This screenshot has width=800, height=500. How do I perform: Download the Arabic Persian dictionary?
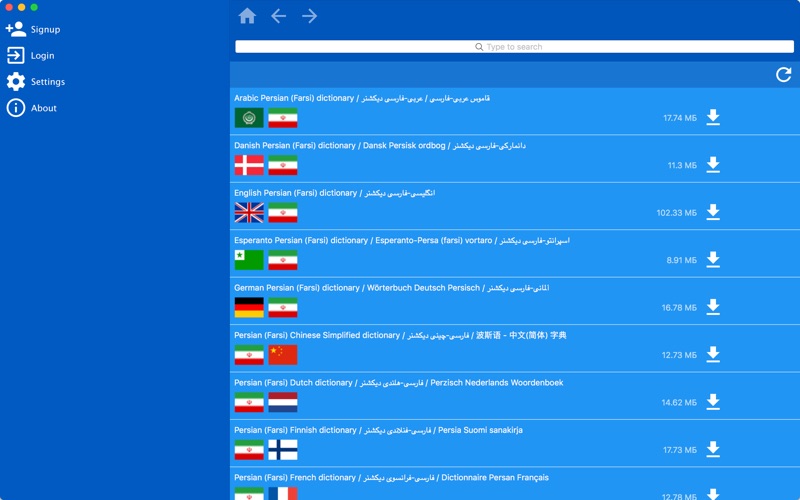(713, 117)
